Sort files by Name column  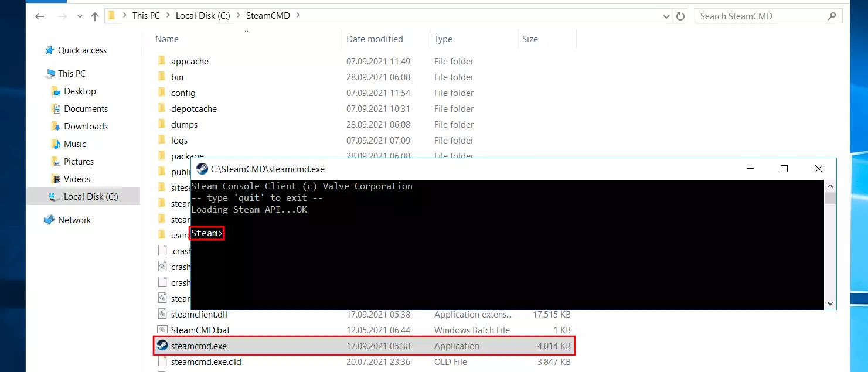pyautogui.click(x=167, y=39)
